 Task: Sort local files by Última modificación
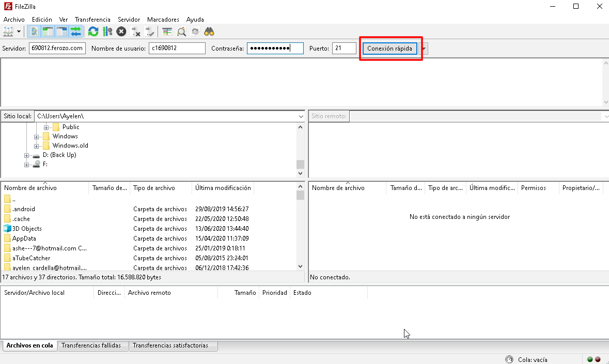(223, 188)
